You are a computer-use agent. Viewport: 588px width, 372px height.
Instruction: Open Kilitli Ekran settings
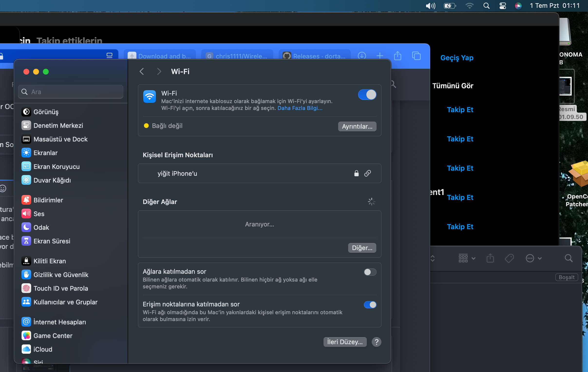pos(50,261)
